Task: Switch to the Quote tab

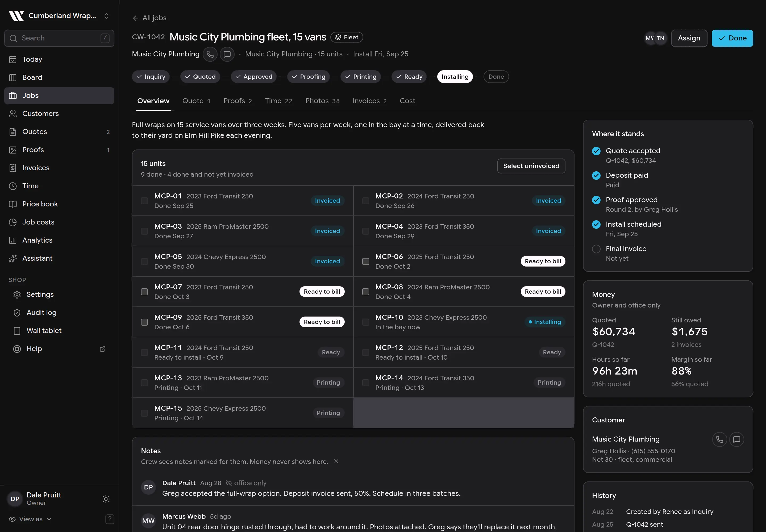Action: click(x=196, y=101)
